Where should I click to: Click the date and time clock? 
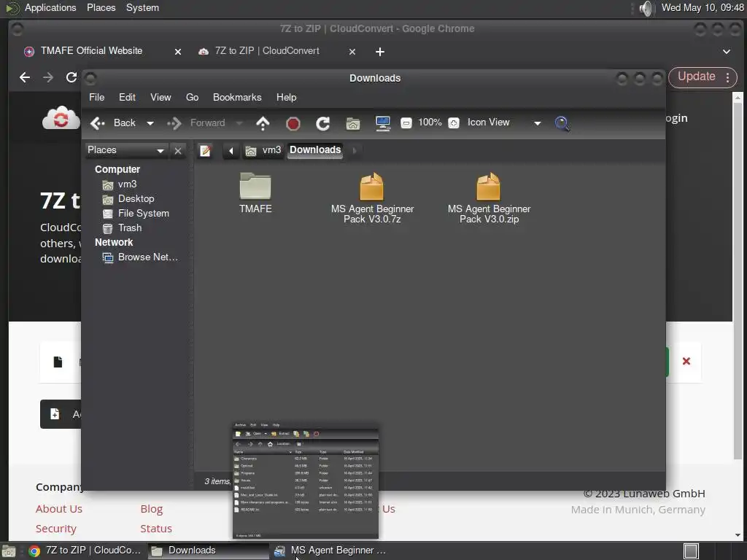coord(703,7)
